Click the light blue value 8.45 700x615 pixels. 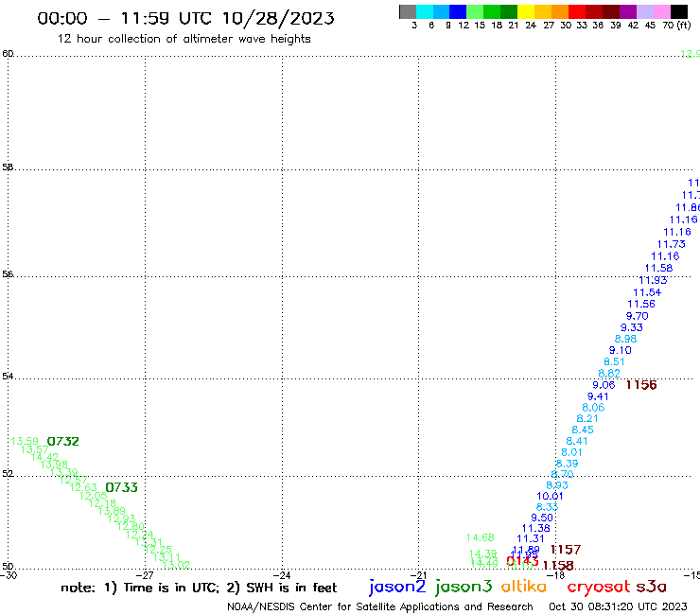[583, 430]
